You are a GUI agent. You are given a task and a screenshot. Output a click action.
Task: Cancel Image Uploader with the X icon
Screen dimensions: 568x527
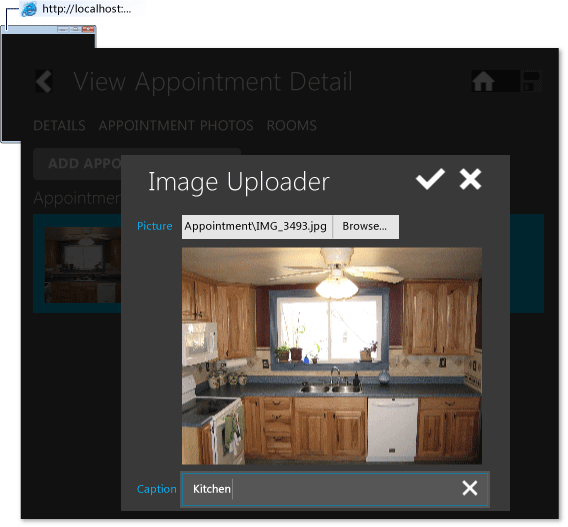[470, 179]
